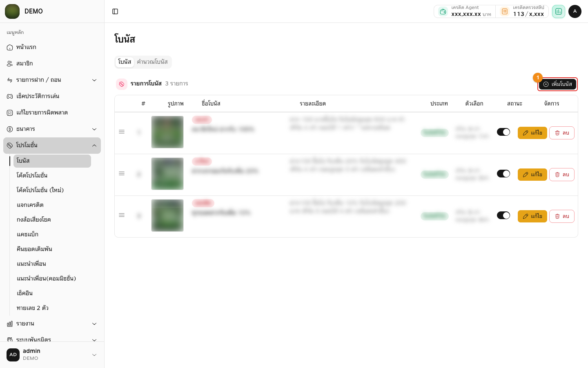Screen dimensions: 588x368
Task: Click the round A avatar in the top bar
Action: click(575, 11)
